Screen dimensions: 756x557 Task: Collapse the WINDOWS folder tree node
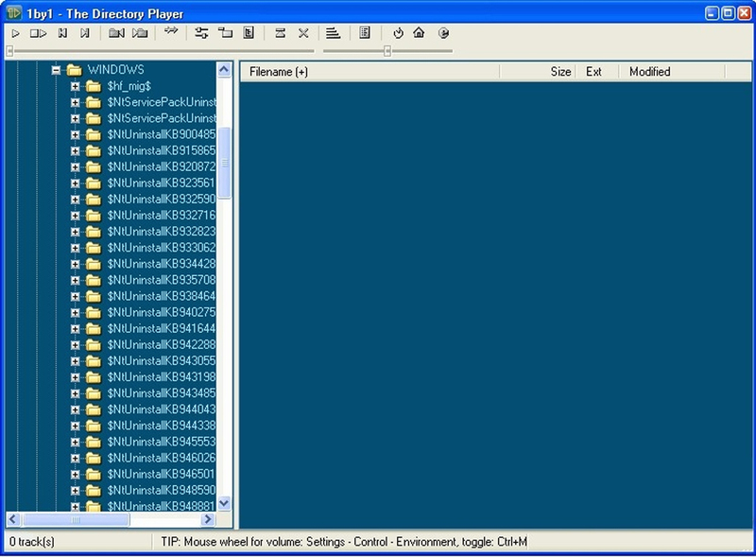click(x=56, y=71)
